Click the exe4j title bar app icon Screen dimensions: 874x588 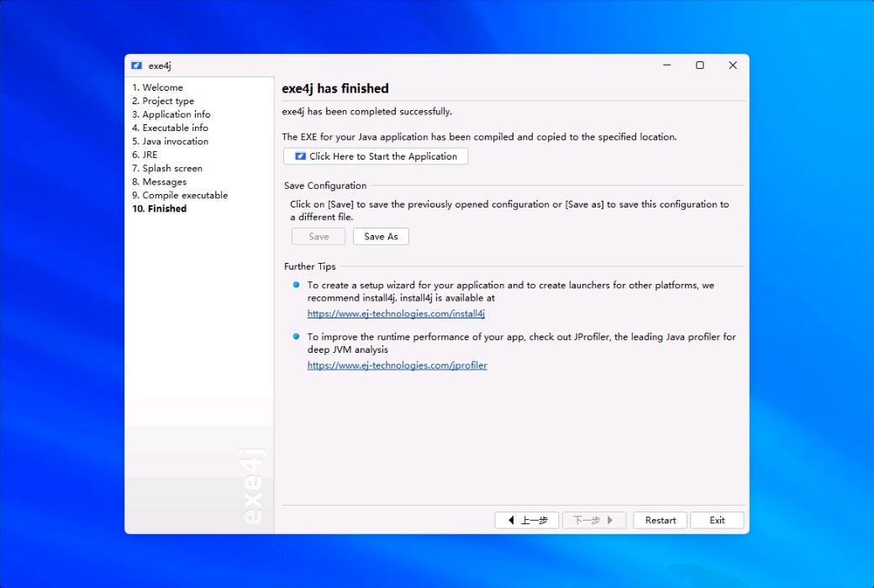click(136, 66)
